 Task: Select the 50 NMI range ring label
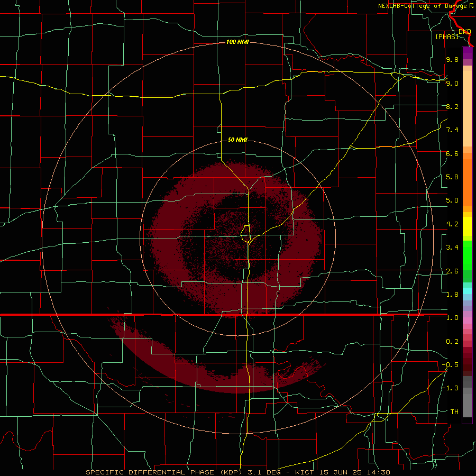click(237, 140)
